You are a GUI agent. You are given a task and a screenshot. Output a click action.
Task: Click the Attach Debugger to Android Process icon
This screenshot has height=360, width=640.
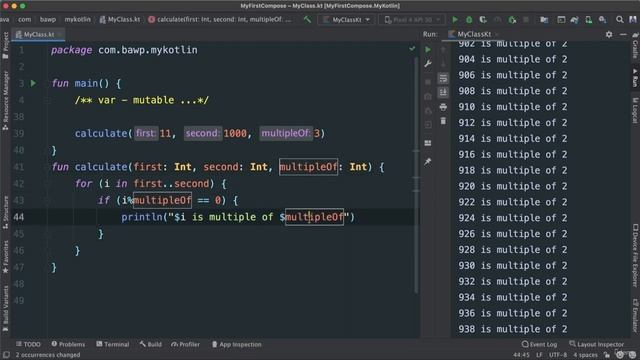pos(512,19)
